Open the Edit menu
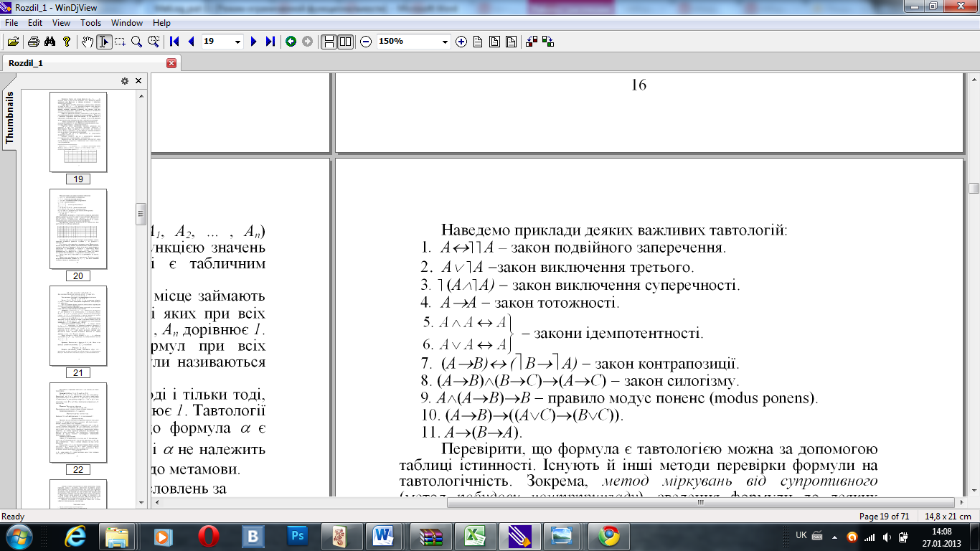The height and width of the screenshot is (551, 980). (35, 23)
